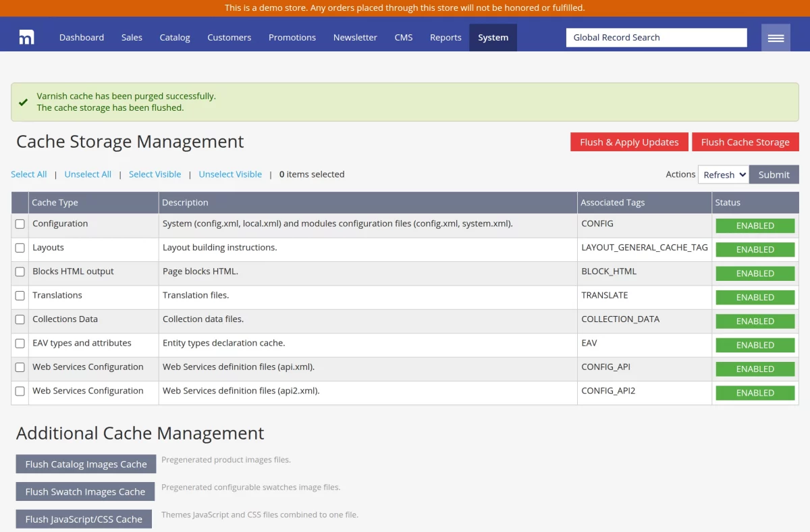Tick the Layouts cache checkbox

(x=20, y=248)
